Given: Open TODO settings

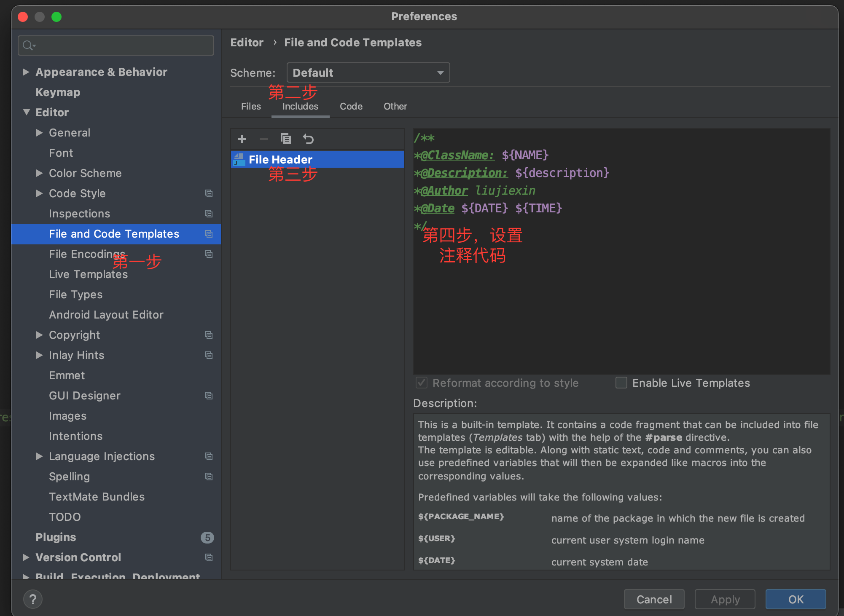Looking at the screenshot, I should (65, 517).
